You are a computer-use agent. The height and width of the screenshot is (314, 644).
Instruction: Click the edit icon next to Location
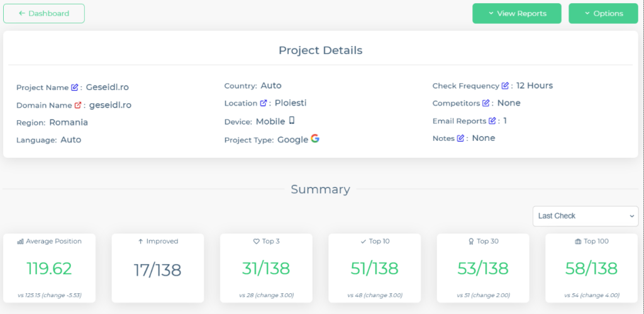264,103
